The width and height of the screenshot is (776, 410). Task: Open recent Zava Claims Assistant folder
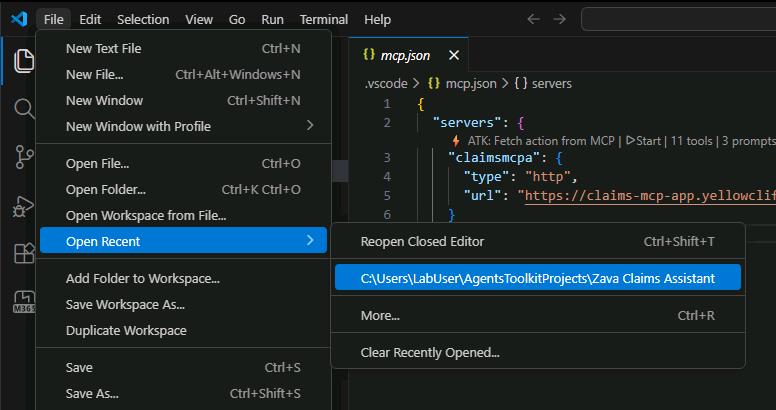coord(537,278)
